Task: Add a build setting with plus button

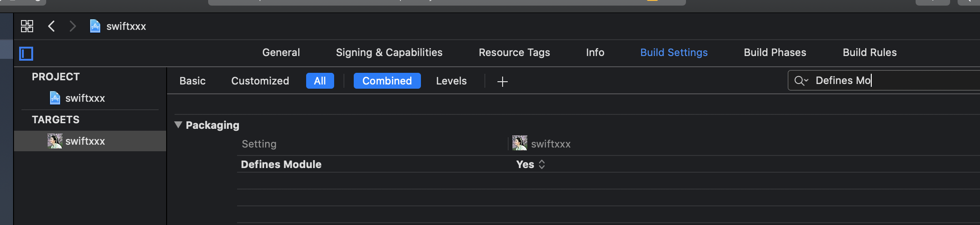Action: 502,82
